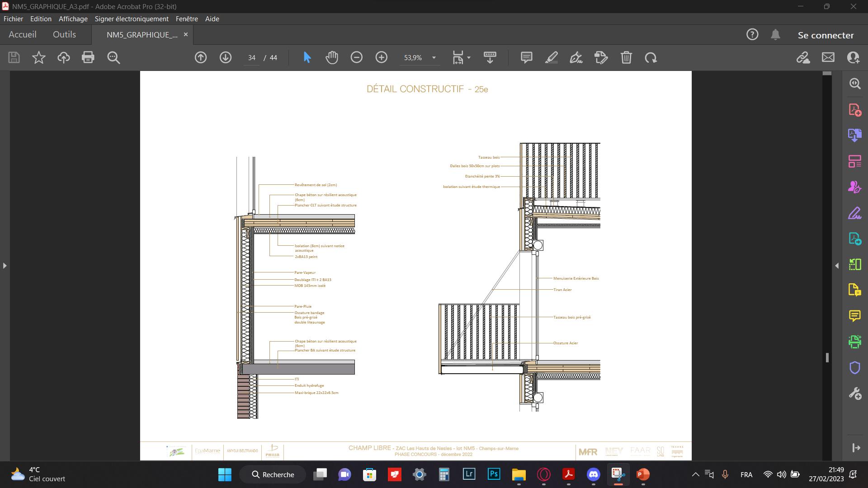Open the blue page-with-arrow sidebar tool
The height and width of the screenshot is (488, 868).
(855, 239)
